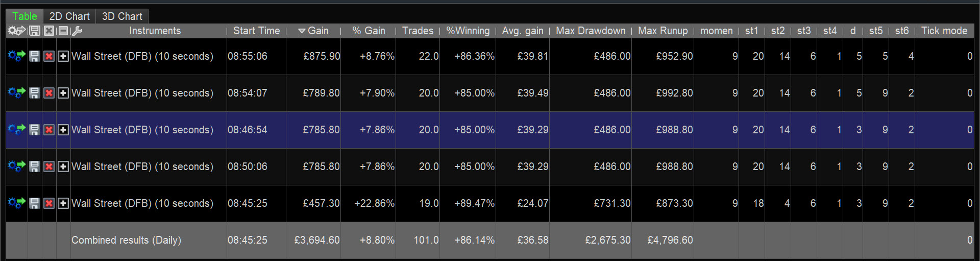The image size is (980, 261).
Task: Save the 08:54:07 Wall Street result
Action: click(x=34, y=93)
